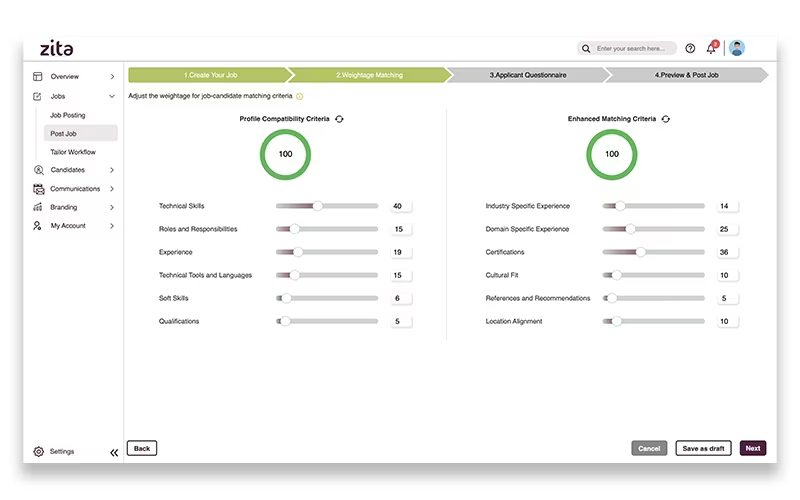Reset Profile Compatibility Criteria weights
This screenshot has height=500, width=800.
coord(339,119)
